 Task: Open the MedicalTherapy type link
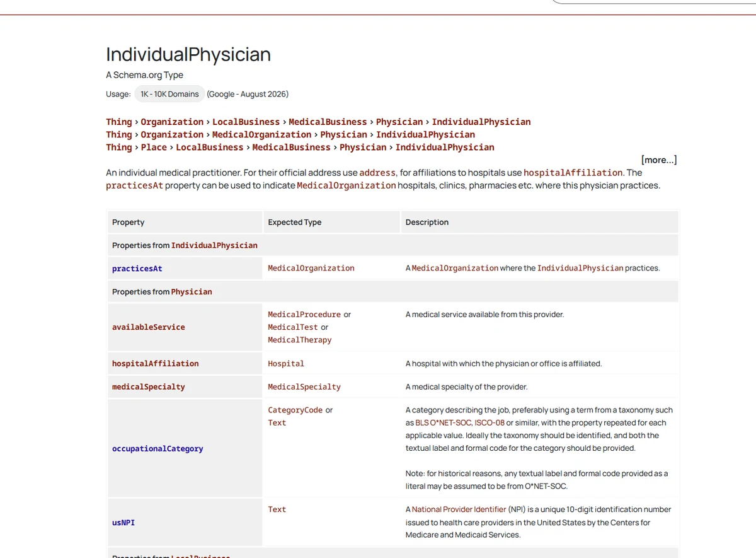pos(300,340)
